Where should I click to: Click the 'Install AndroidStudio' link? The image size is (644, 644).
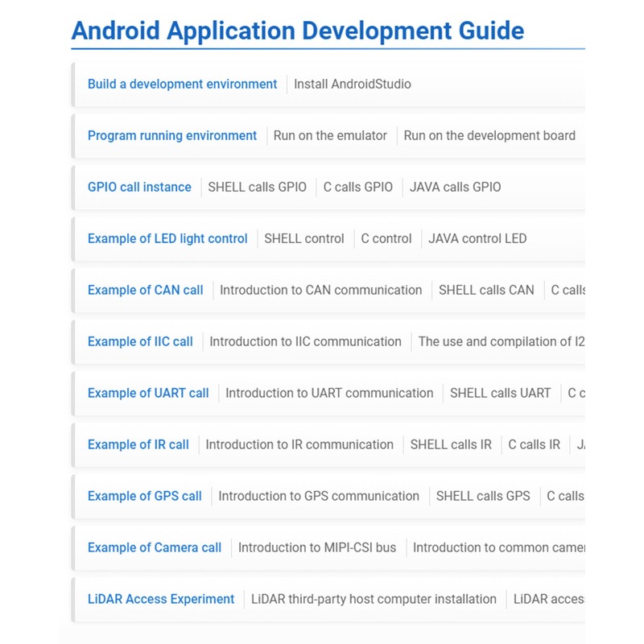pyautogui.click(x=352, y=84)
